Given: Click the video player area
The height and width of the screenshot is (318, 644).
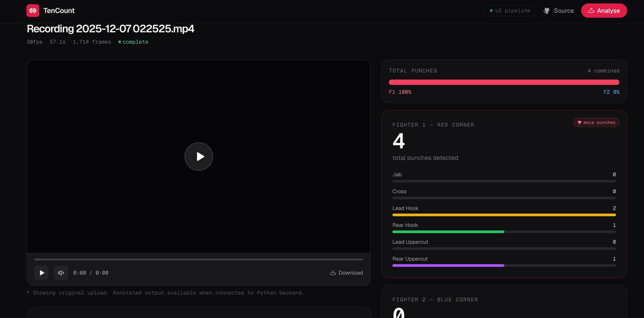Looking at the screenshot, I should tap(199, 156).
